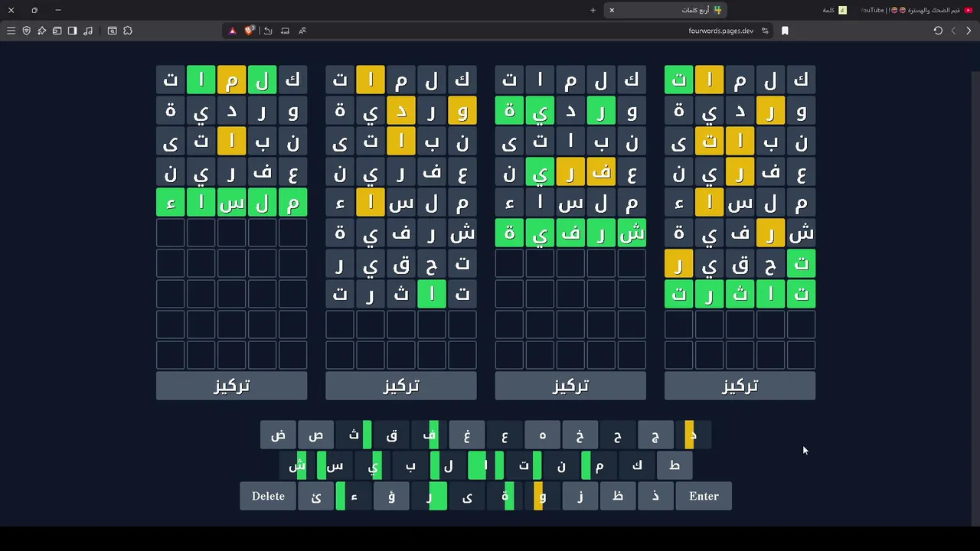The width and height of the screenshot is (980, 551).
Task: Tap the ط key
Action: point(674,465)
